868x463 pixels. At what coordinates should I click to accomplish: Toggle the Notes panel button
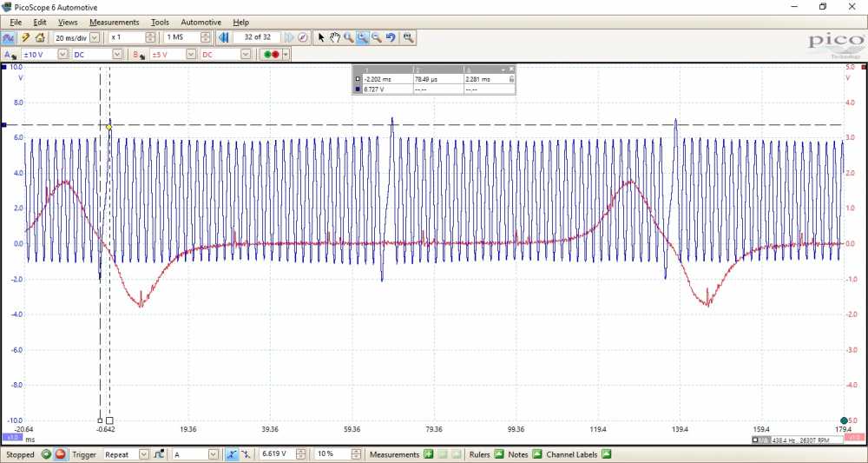(x=537, y=454)
